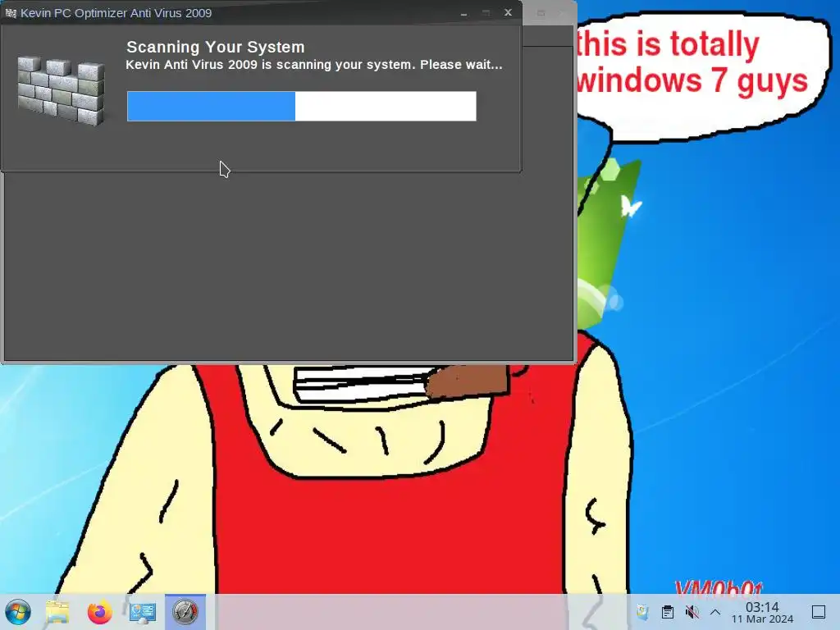
Task: Click the date 11 Mar 2024
Action: 762,619
